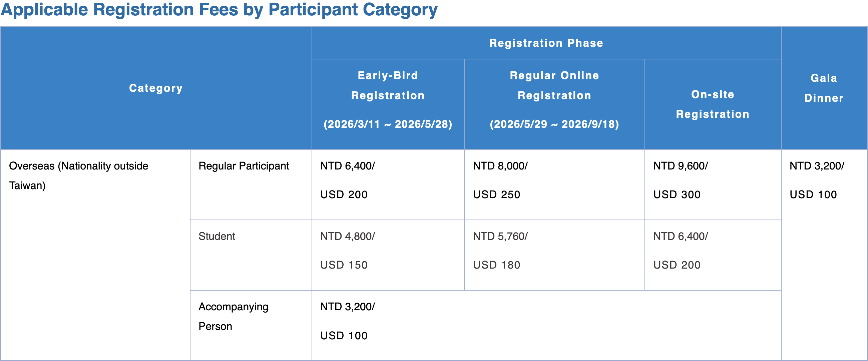Select the 'Gala Dinner' column header
This screenshot has height=361, width=868.
tap(824, 88)
